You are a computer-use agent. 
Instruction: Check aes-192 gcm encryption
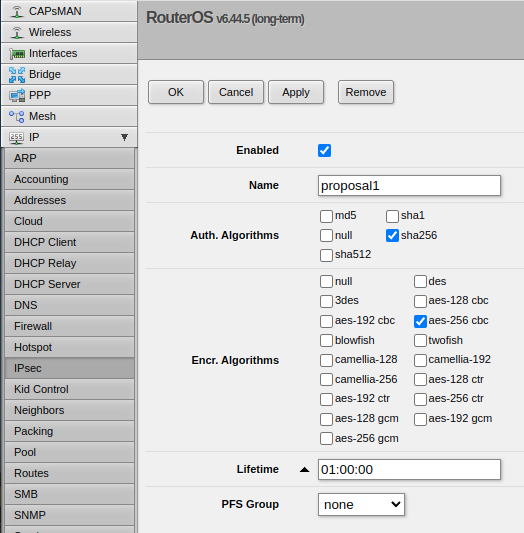420,419
